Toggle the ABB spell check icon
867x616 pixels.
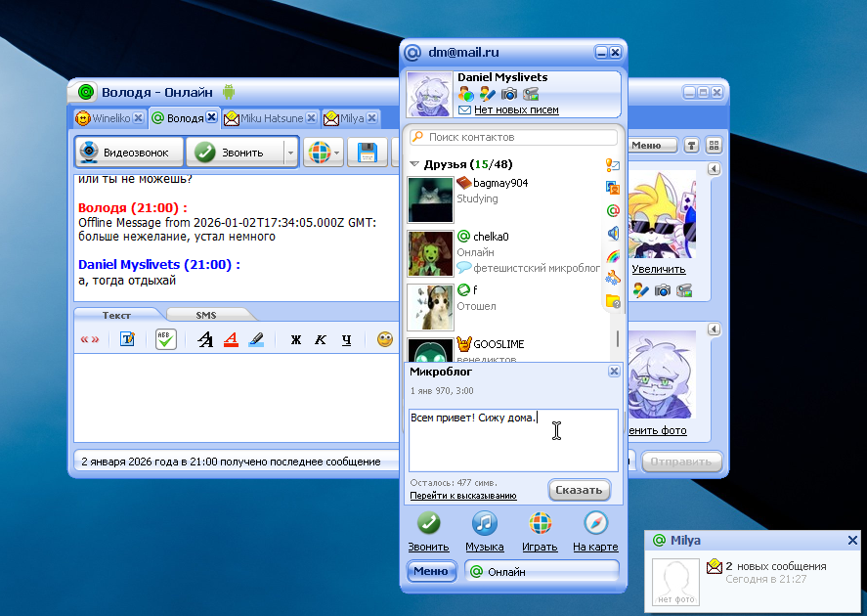pos(166,339)
